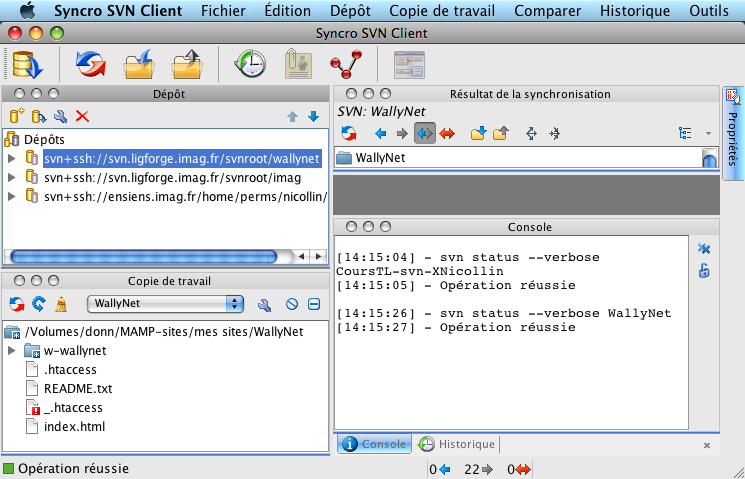Viewport: 745px width, 479px height.
Task: Click the scroll left arrow in Dépôt panel
Action: click(x=302, y=257)
